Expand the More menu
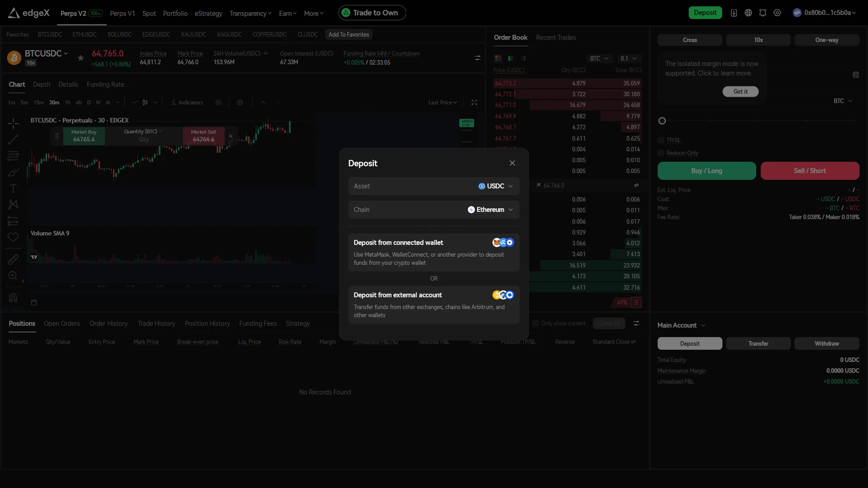 [314, 14]
